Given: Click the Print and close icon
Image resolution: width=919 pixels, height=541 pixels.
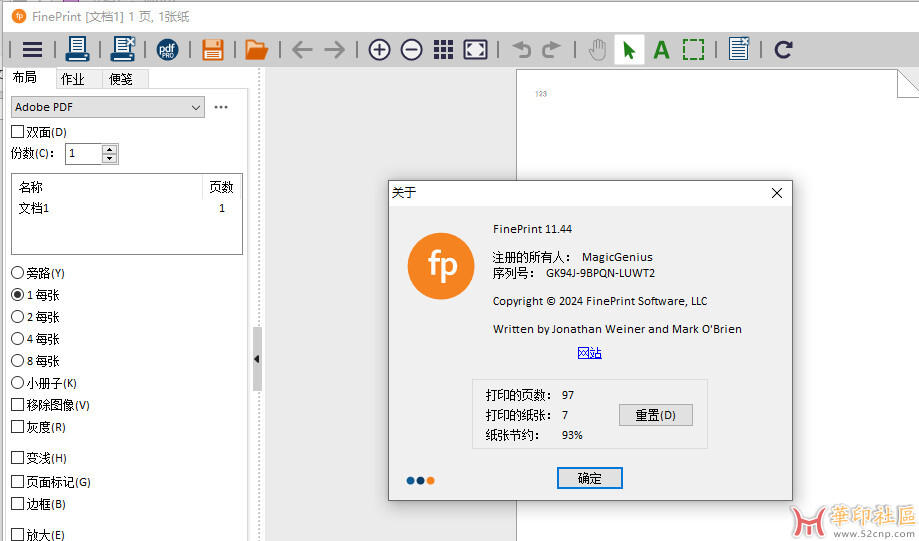Looking at the screenshot, I should click(x=122, y=49).
